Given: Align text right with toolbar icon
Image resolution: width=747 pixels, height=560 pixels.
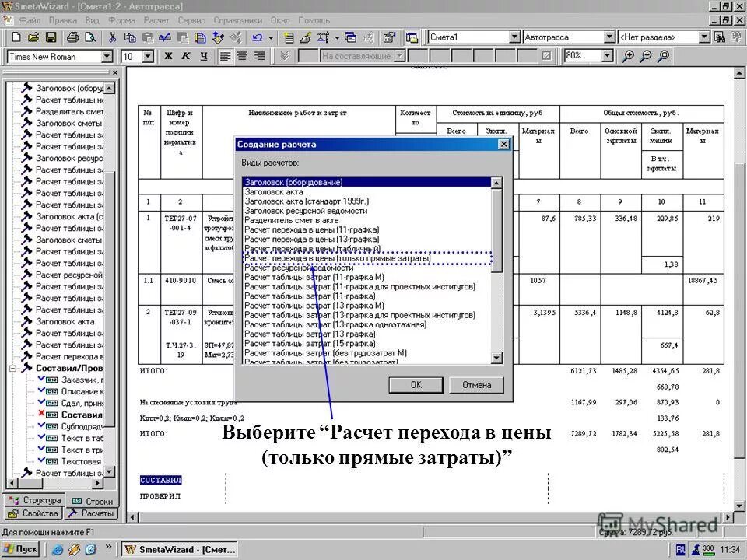Looking at the screenshot, I should click(x=259, y=56).
